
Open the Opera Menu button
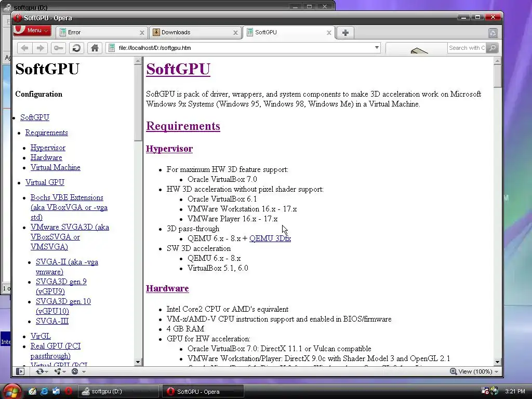click(x=32, y=31)
